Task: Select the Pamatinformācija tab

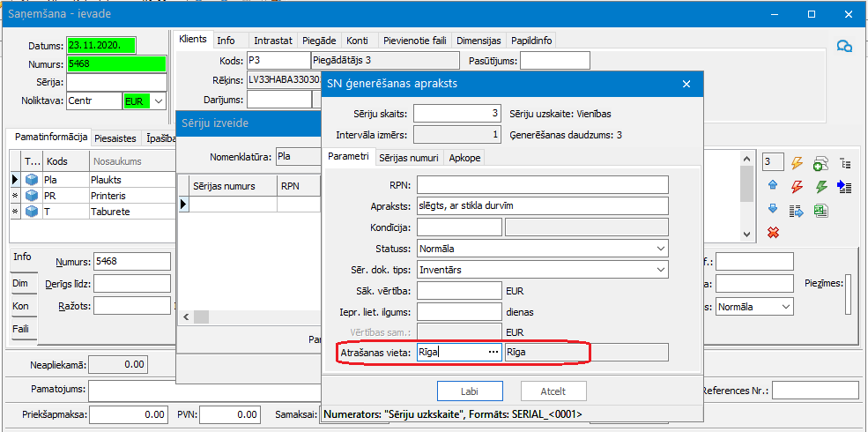Action: click(51, 137)
